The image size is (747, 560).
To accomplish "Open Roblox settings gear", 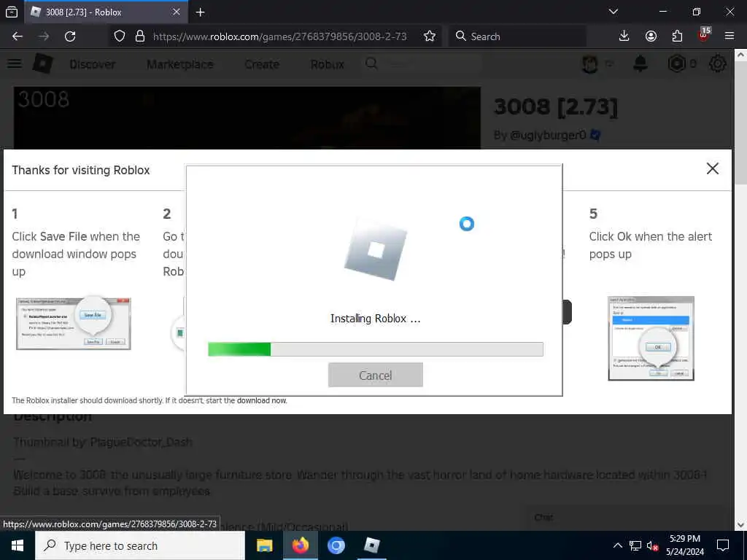I will tap(718, 64).
